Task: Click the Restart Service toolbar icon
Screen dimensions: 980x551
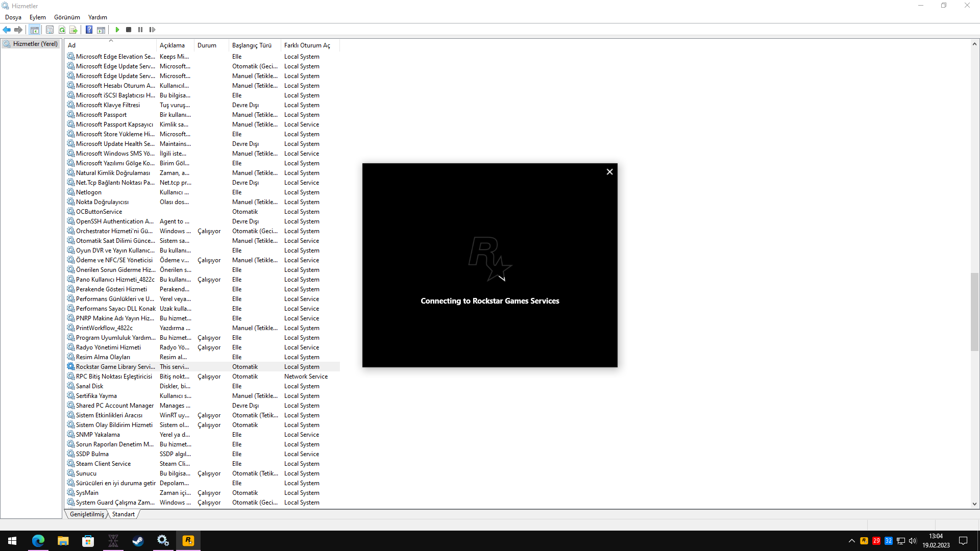Action: pos(152,30)
